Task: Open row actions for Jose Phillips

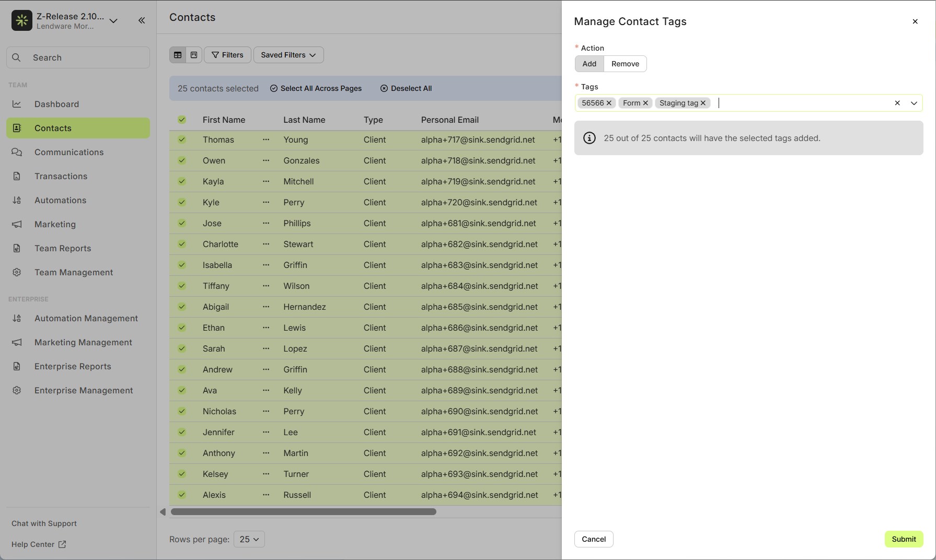Action: coord(266,223)
